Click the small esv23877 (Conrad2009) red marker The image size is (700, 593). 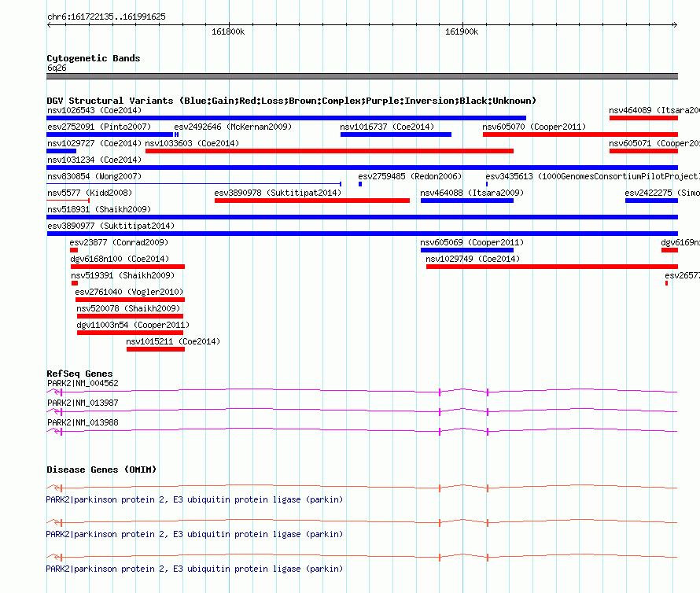74,251
